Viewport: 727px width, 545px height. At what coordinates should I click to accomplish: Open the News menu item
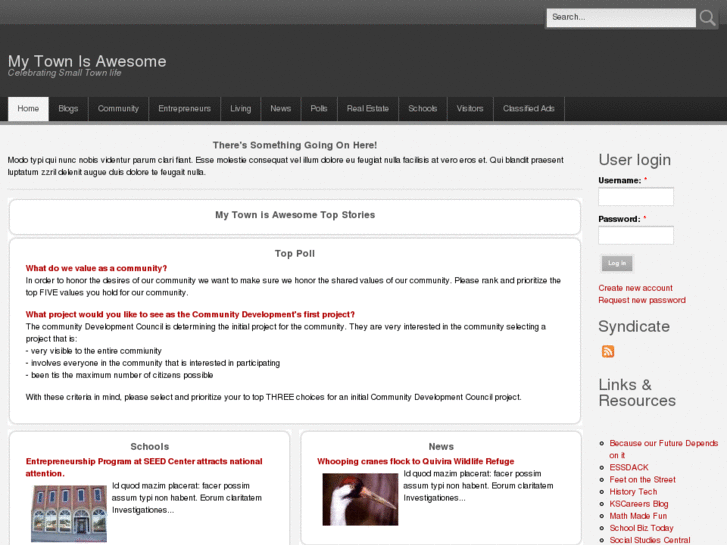pos(281,109)
